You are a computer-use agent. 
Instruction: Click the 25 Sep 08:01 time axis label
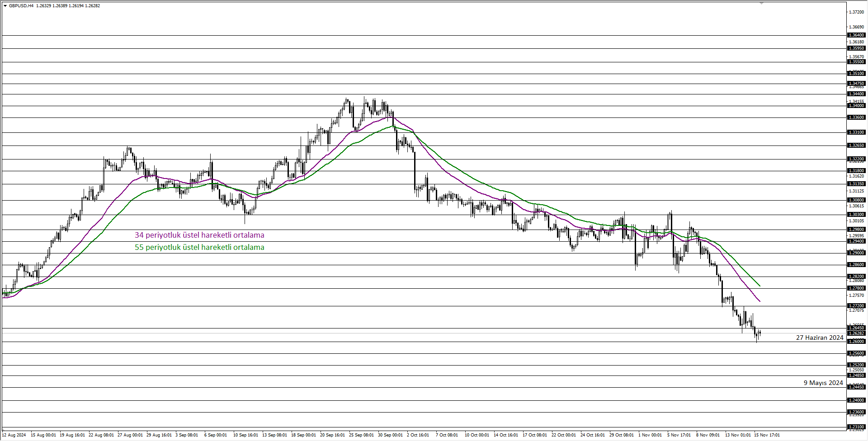[x=362, y=435]
